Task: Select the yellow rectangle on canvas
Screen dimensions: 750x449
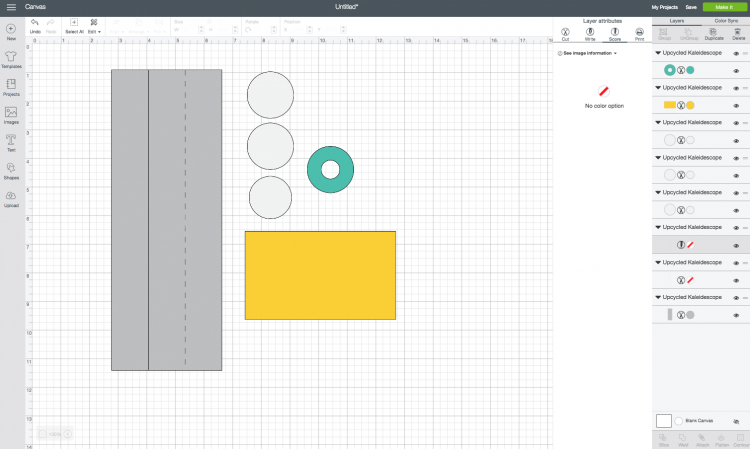Action: (320, 275)
